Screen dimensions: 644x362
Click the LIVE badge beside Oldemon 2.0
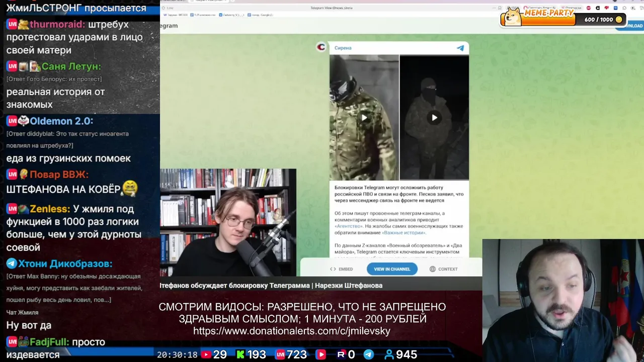12,121
